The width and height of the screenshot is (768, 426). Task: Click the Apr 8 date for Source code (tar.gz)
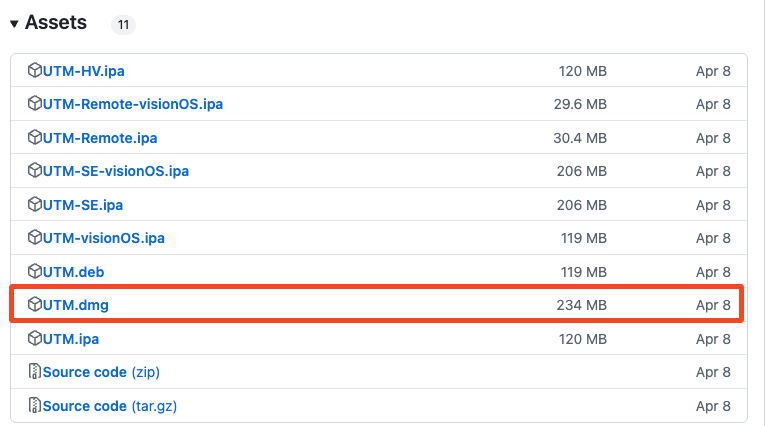713,406
